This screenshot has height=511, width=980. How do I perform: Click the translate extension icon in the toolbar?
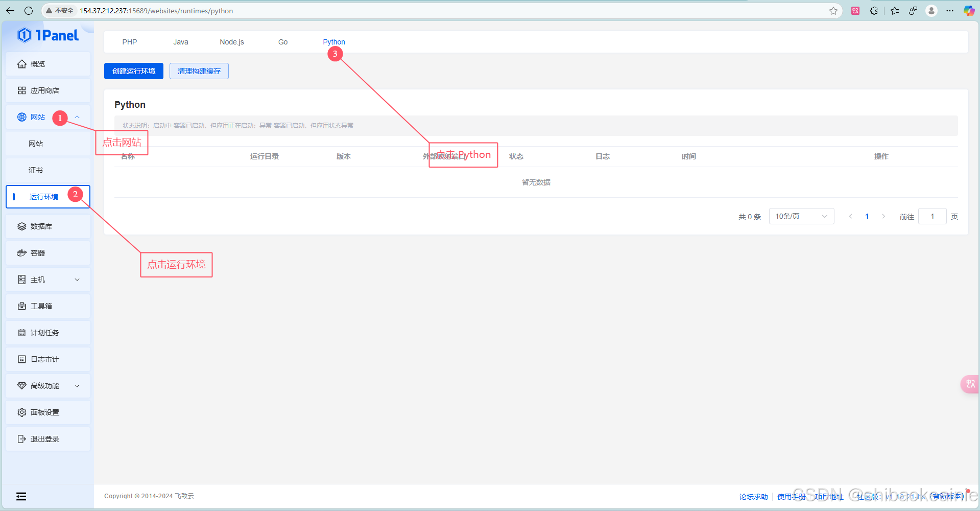[x=855, y=11]
